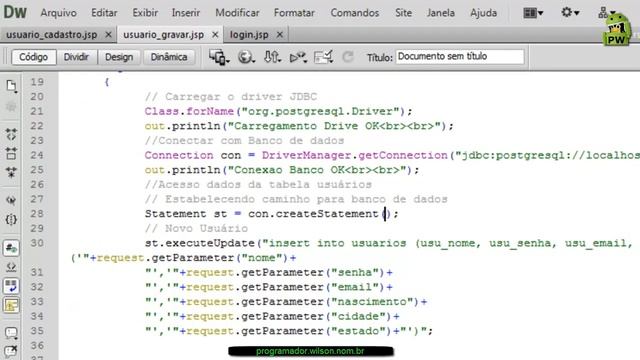
Task: Click remove comment icon
Action: [x=11, y=351]
